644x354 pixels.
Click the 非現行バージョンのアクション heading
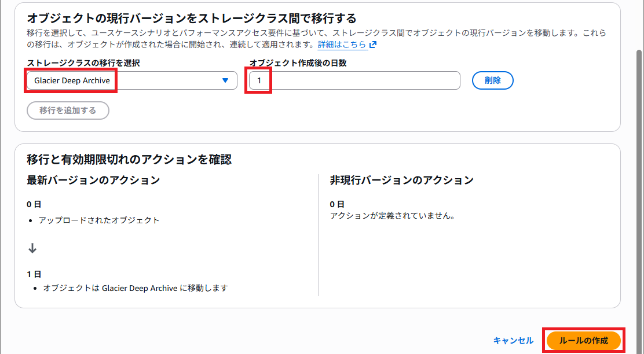[402, 180]
